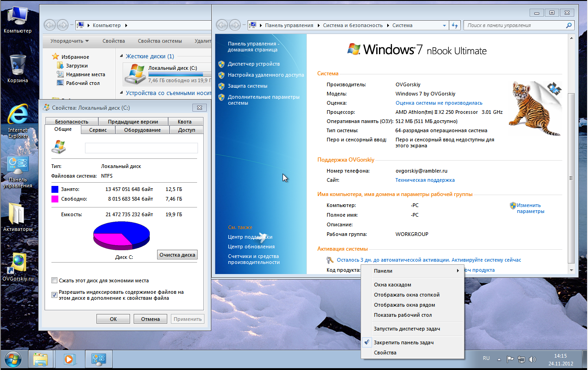Image resolution: width=588 pixels, height=370 pixels.
Task: Click the magenta Свободно color swatch
Action: pos(55,199)
